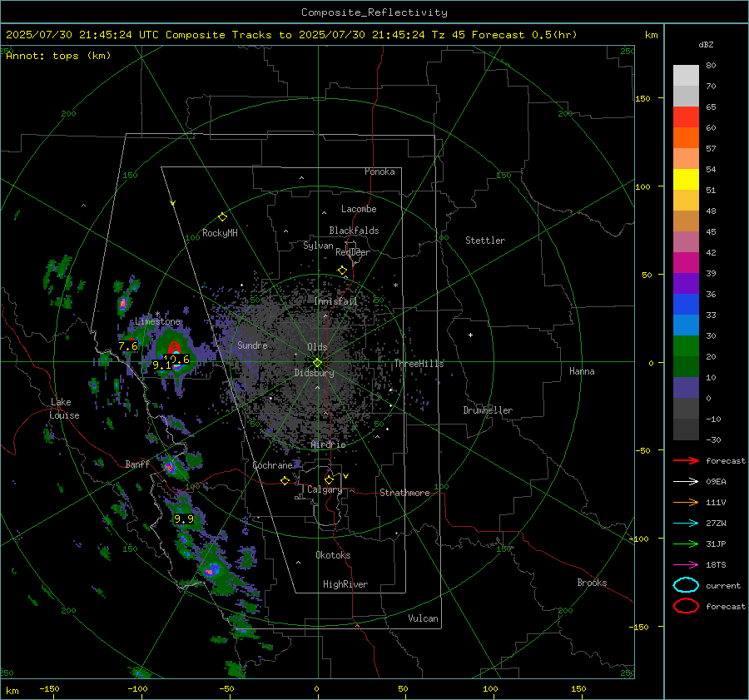749x700 pixels.
Task: Click the Sylvan town label
Action: click(x=318, y=246)
